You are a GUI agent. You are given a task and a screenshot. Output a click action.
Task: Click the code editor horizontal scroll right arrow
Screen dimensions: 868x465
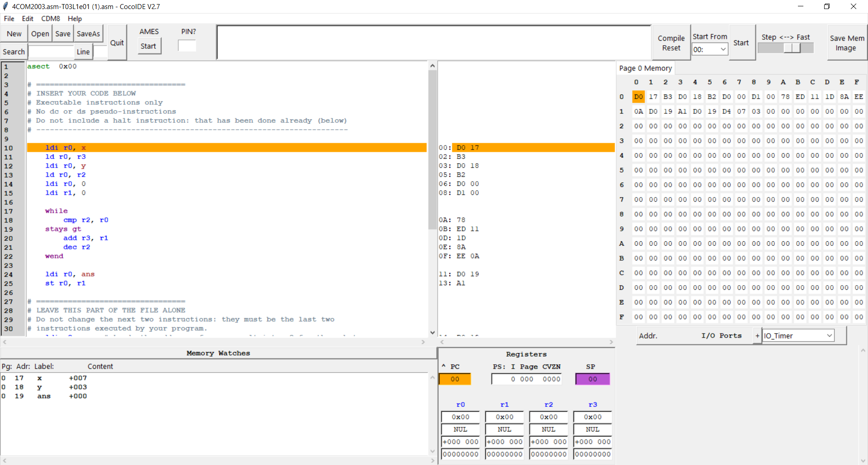(x=423, y=342)
